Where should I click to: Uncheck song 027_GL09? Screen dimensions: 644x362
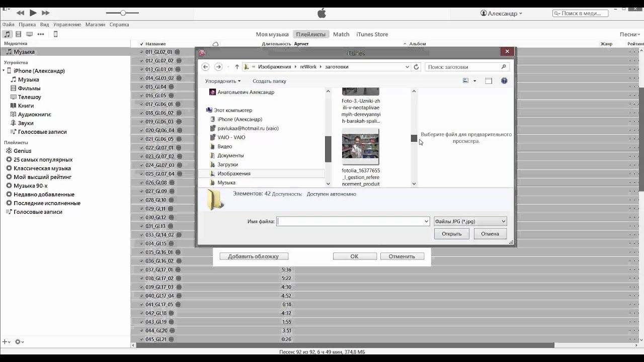point(142,192)
